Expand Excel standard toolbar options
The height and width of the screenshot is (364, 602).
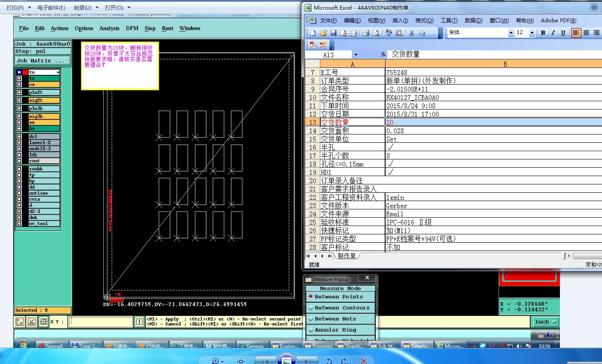tap(440, 33)
